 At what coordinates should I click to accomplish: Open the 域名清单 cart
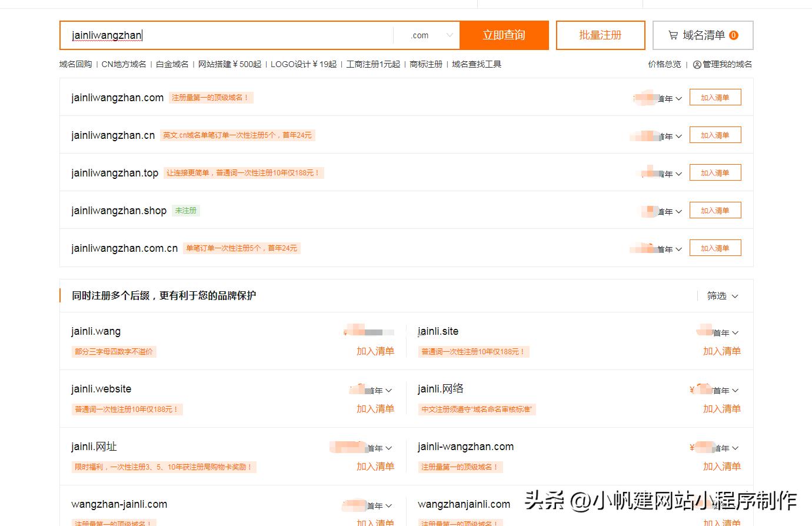[702, 35]
